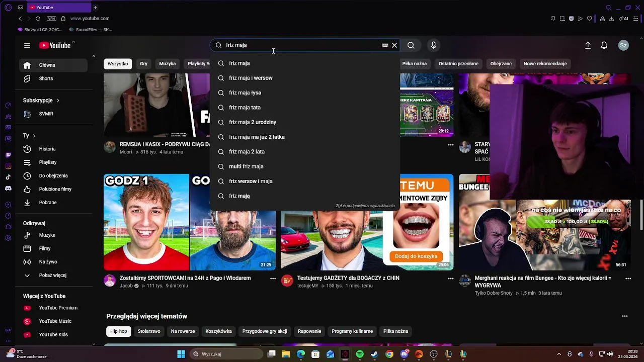
Task: Open Historia in the sidebar
Action: coord(53,149)
